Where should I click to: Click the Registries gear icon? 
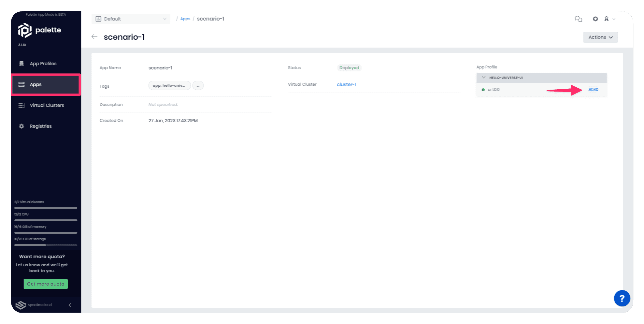click(21, 126)
